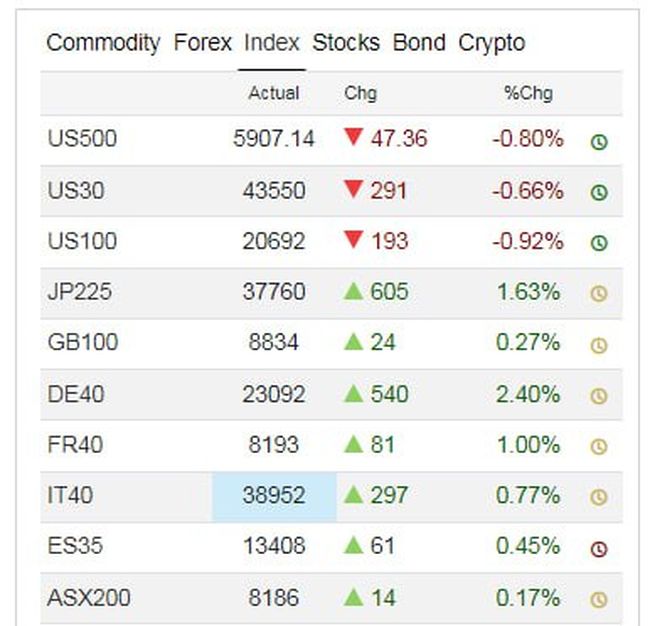
Task: Show the Stocks tab
Action: click(346, 43)
